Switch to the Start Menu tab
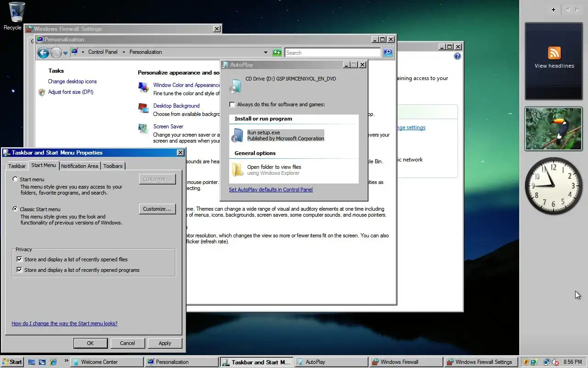The image size is (588, 368). [44, 165]
